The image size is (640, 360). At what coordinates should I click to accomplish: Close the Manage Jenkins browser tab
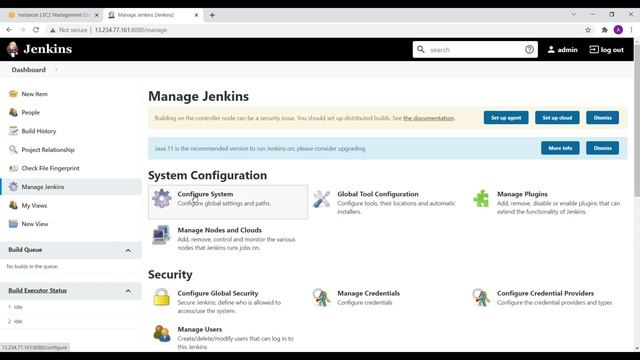(196, 15)
